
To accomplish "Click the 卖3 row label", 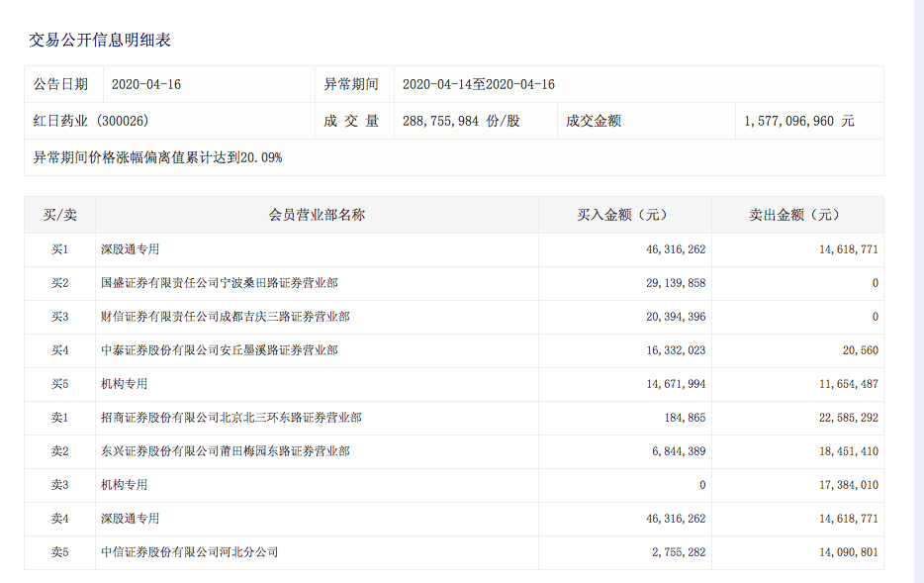I will tap(59, 485).
